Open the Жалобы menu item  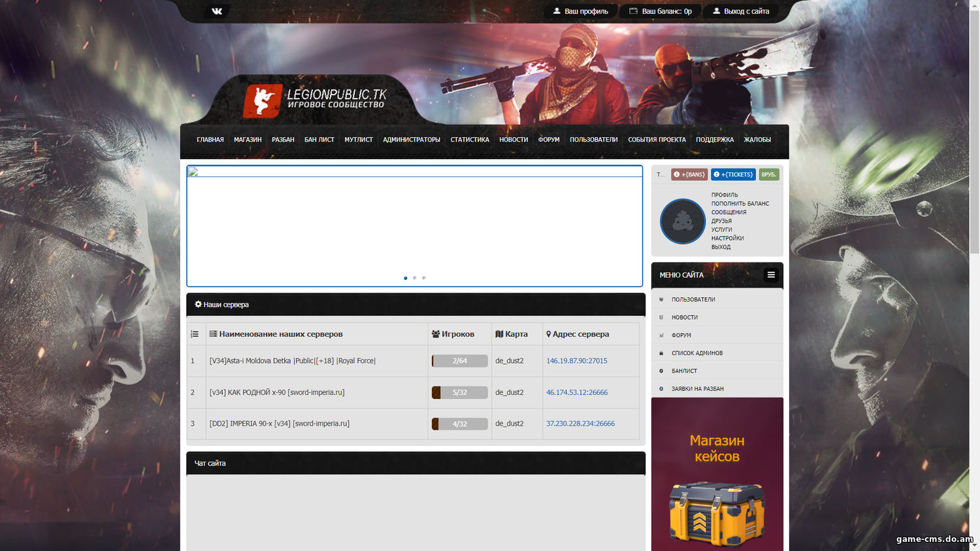click(x=757, y=140)
